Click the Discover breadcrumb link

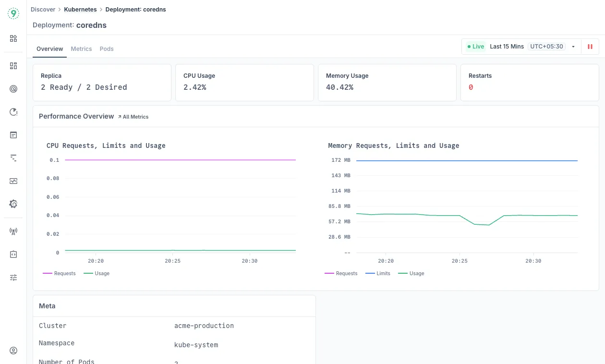(43, 9)
